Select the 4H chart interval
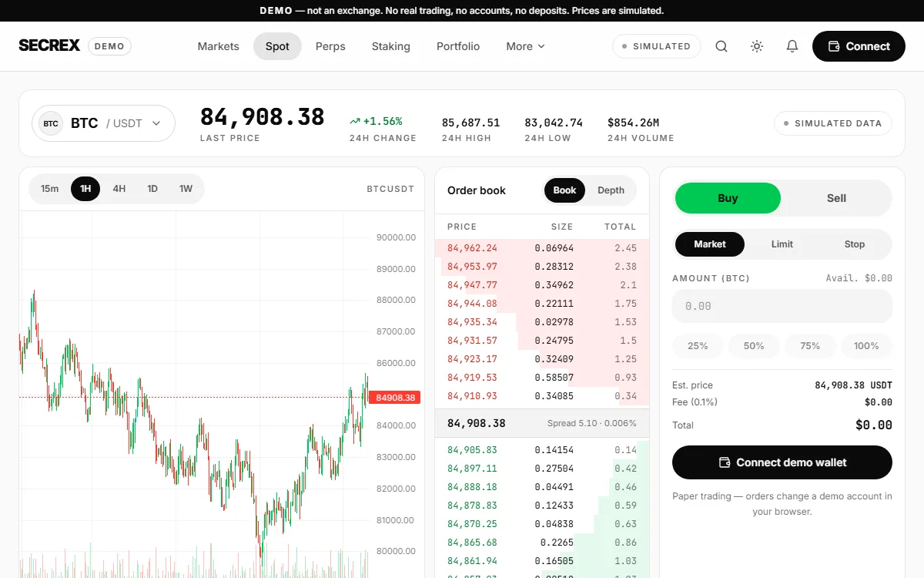The width and height of the screenshot is (924, 578). pyautogui.click(x=119, y=189)
